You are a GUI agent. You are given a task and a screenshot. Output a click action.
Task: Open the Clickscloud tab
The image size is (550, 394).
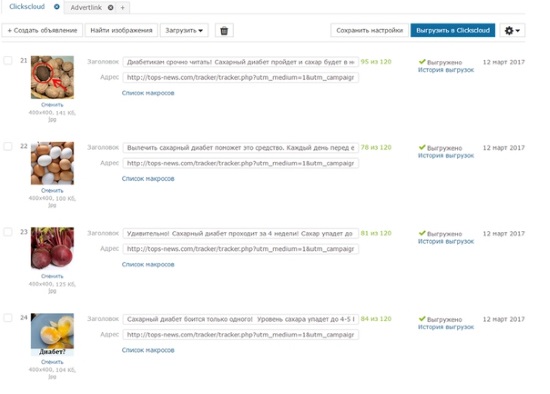pyautogui.click(x=27, y=7)
